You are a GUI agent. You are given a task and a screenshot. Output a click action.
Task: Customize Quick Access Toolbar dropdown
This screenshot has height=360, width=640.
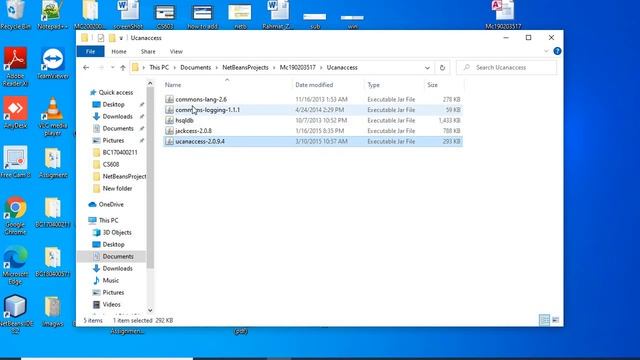coord(121,38)
